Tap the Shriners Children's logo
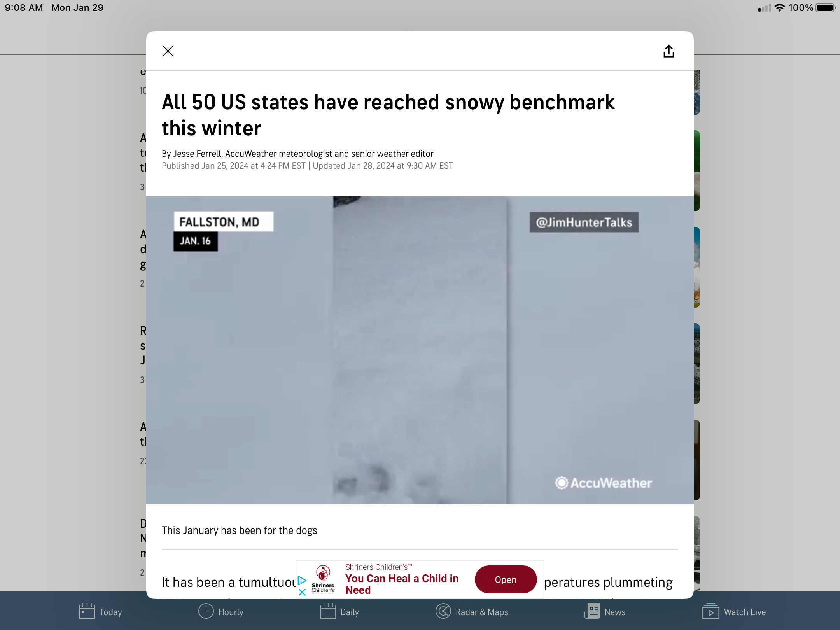This screenshot has width=840, height=630. [x=323, y=579]
